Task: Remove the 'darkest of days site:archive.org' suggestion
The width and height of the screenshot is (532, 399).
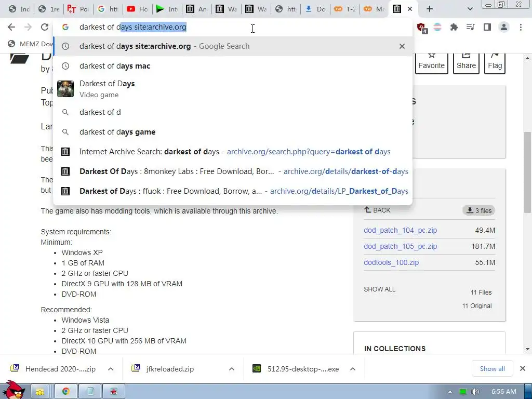Action: click(x=402, y=46)
